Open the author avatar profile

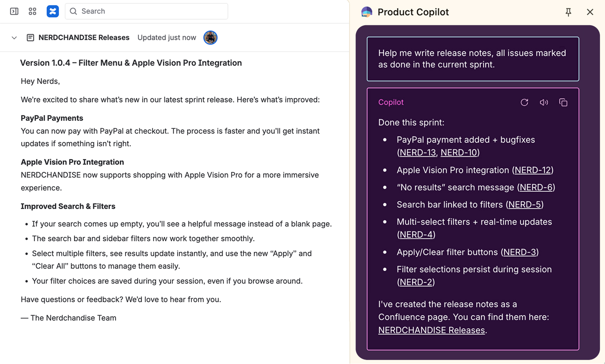tap(210, 38)
